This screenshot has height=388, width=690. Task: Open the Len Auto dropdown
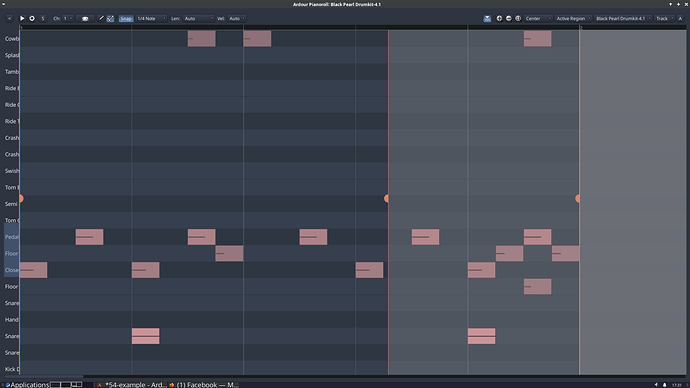[198, 18]
